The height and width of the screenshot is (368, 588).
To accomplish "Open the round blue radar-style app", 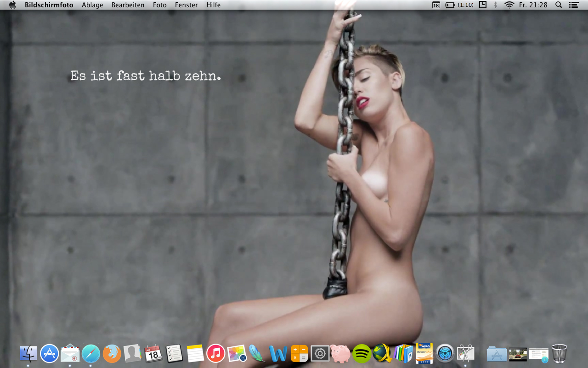I will pyautogui.click(x=445, y=353).
